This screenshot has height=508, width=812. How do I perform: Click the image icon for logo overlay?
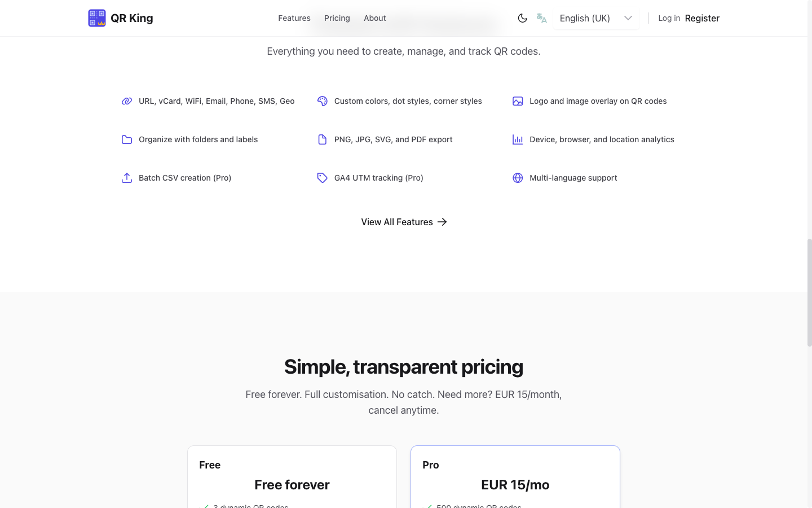tap(518, 101)
